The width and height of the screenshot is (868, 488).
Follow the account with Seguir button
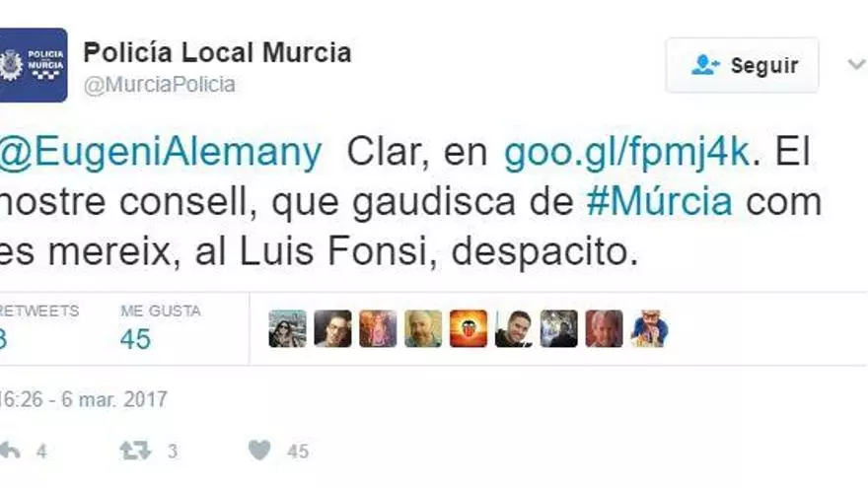point(742,65)
